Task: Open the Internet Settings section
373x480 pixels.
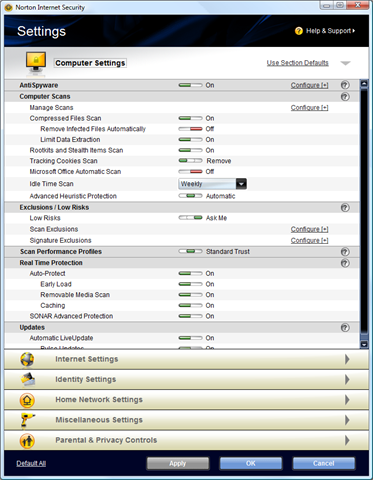Action: tap(186, 359)
